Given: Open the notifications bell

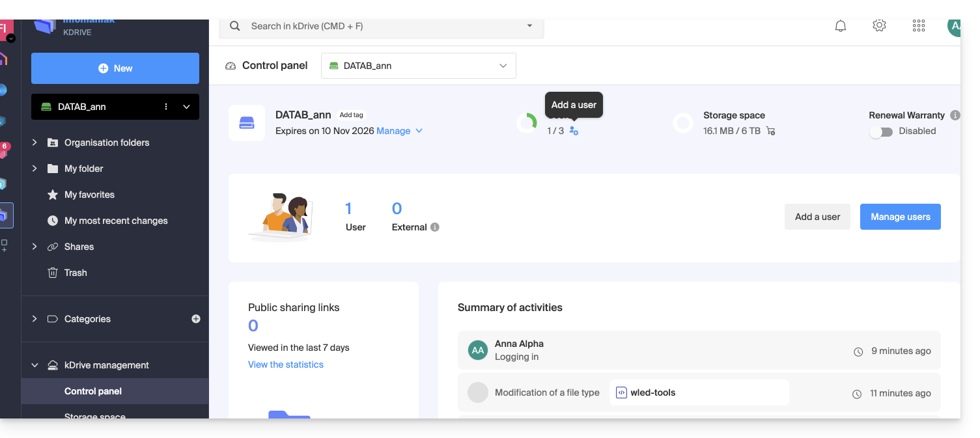Looking at the screenshot, I should (x=841, y=26).
